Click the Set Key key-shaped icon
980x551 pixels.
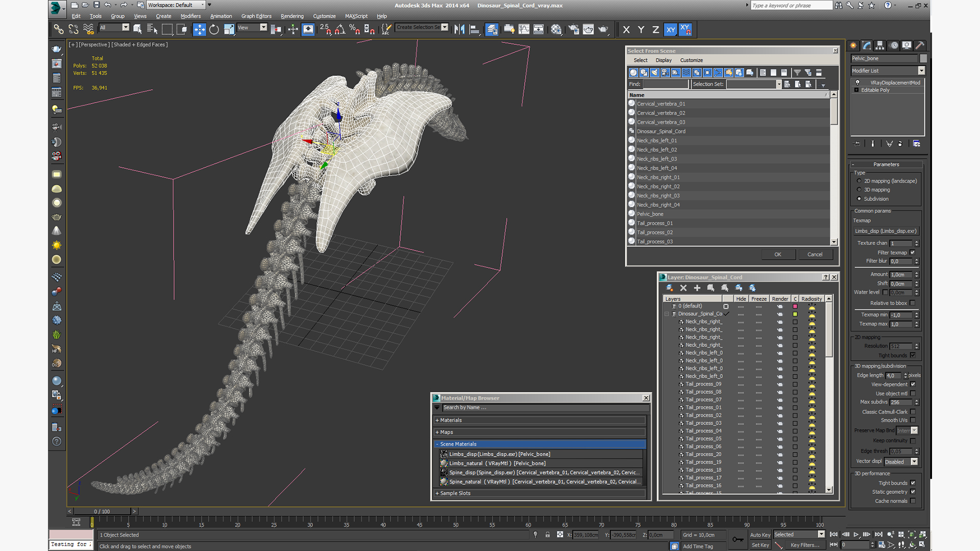point(738,540)
